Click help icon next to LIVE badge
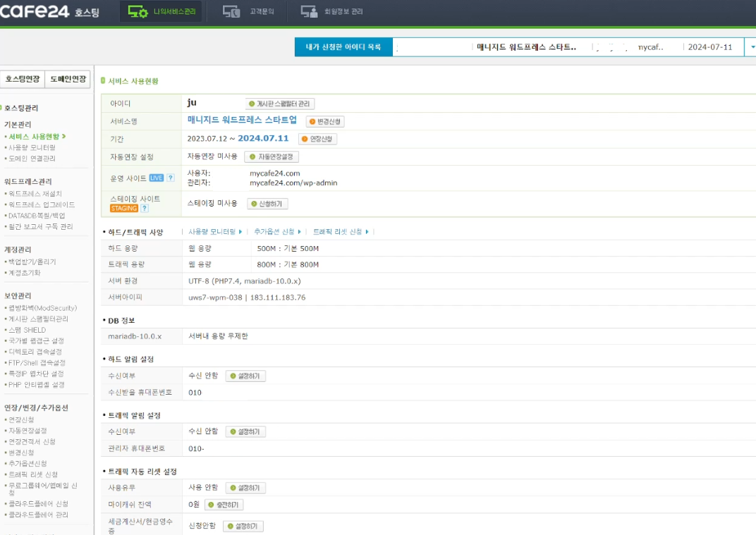The width and height of the screenshot is (756, 535). click(170, 178)
